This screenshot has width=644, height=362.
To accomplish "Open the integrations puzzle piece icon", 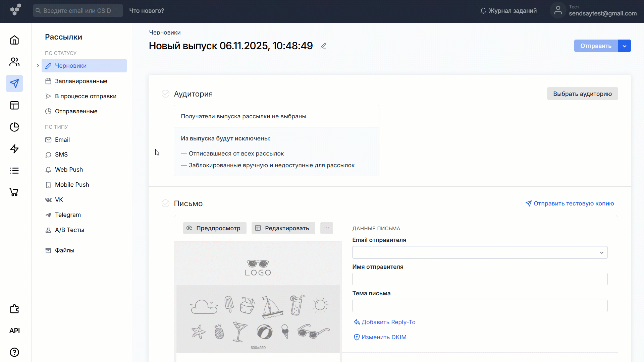I will tap(14, 309).
